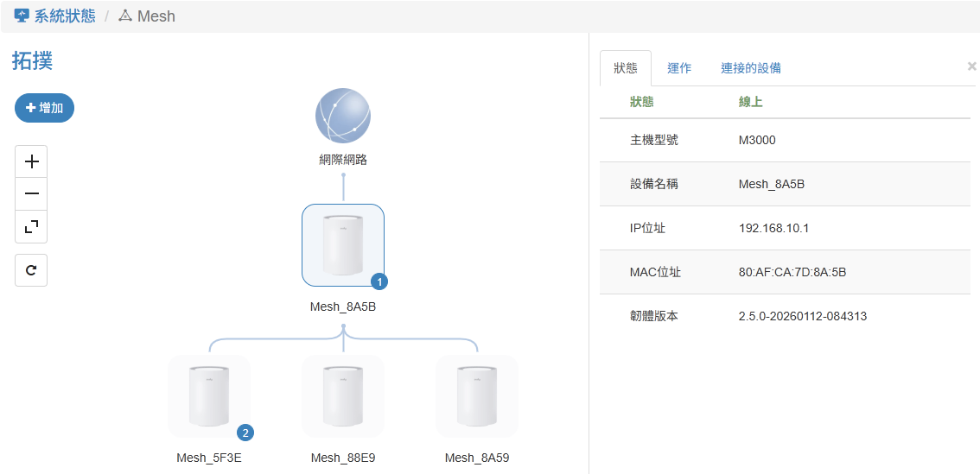This screenshot has height=474, width=980.
Task: Select the Mesh_8A59 mesh node
Action: [477, 395]
